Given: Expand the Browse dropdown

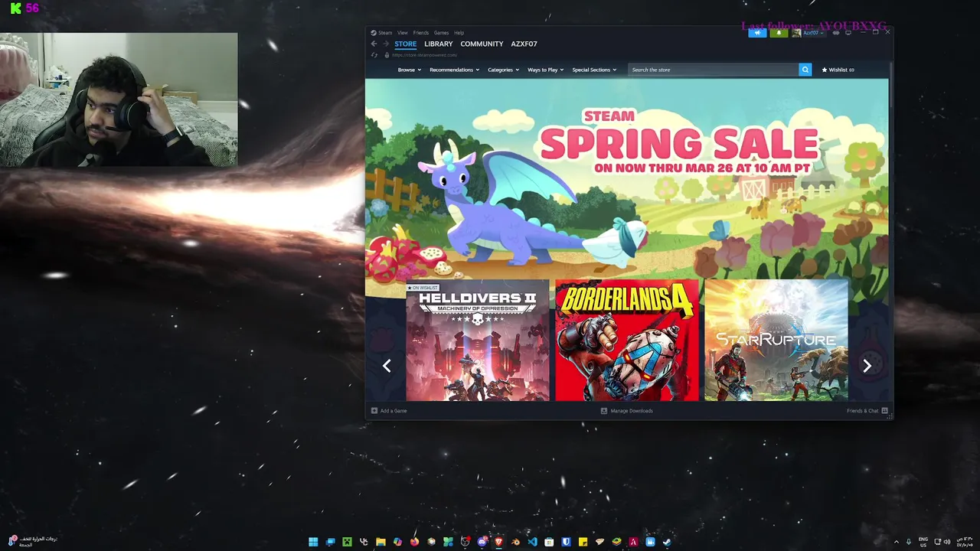Looking at the screenshot, I should click(409, 70).
